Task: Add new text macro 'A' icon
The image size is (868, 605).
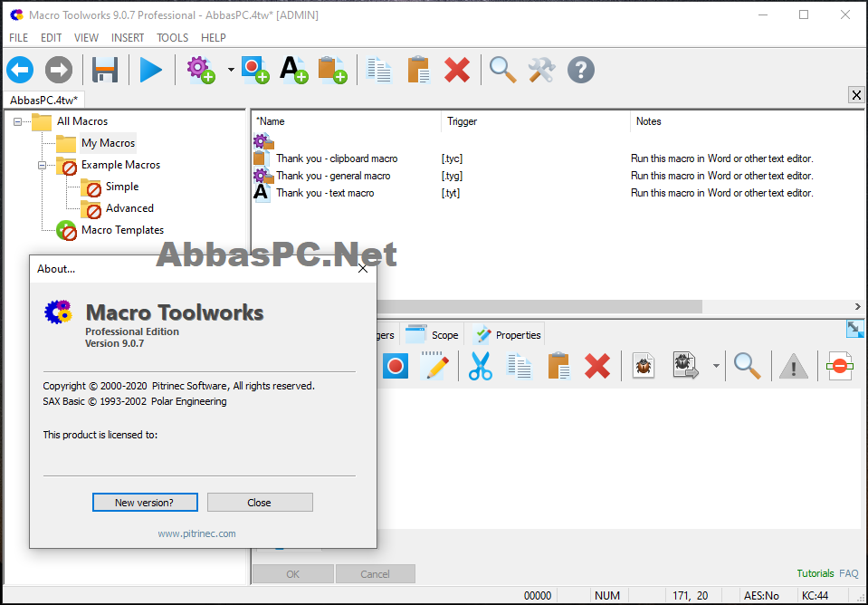Action: (x=293, y=70)
